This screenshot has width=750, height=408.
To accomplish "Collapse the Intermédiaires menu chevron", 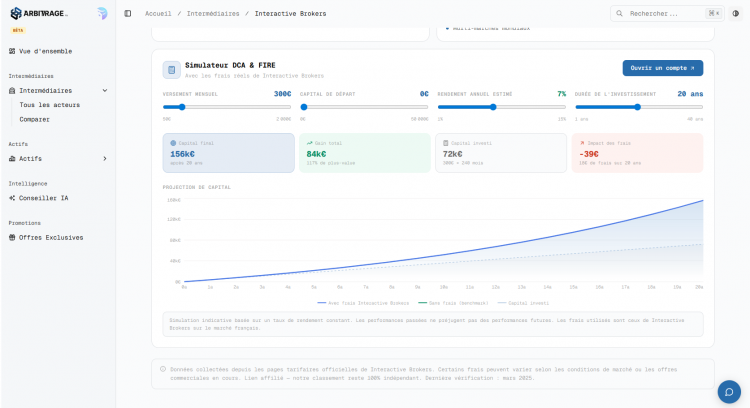I will [105, 90].
